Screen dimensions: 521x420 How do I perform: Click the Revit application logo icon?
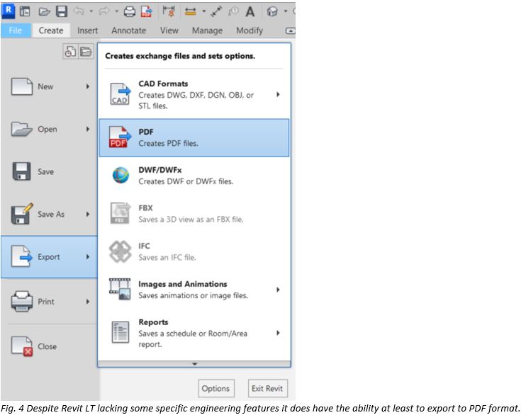(9, 11)
